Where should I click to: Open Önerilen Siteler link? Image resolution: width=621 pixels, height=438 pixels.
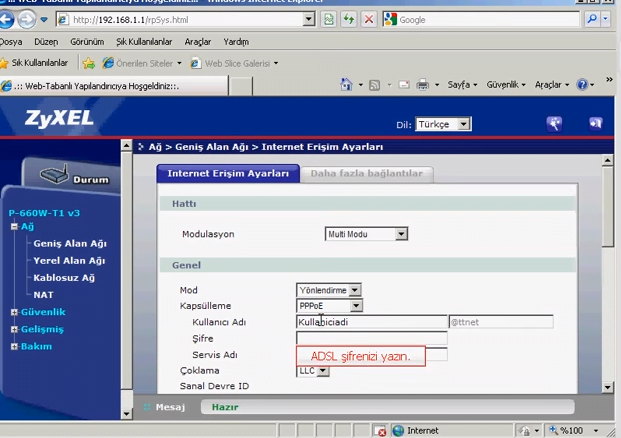[x=142, y=63]
